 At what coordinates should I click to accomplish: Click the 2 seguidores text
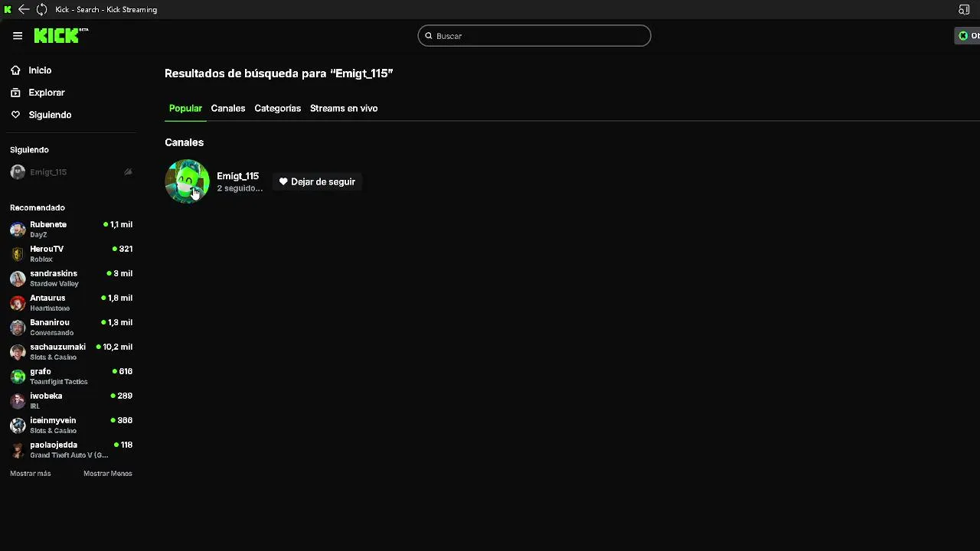(x=240, y=188)
